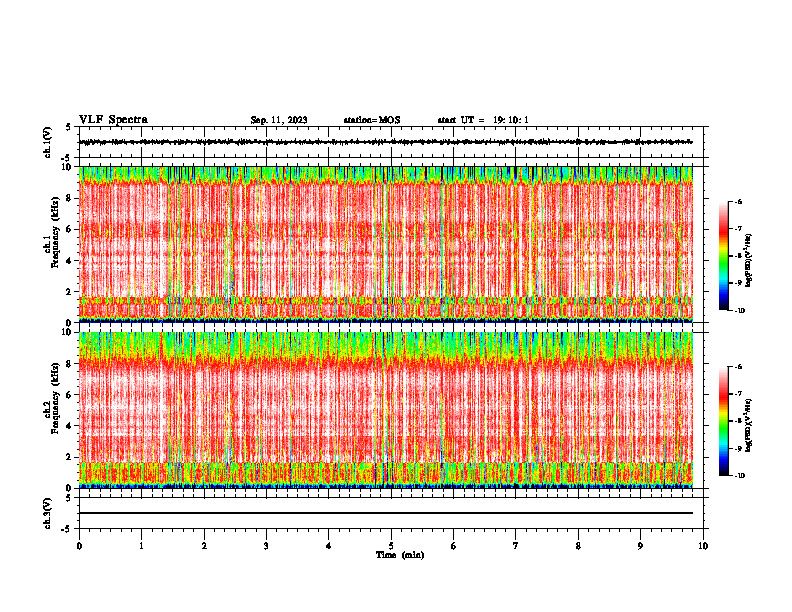Click the ch.2 spectrogram color scale bar
Image resolution: width=792 pixels, height=612 pixels.
pyautogui.click(x=724, y=421)
